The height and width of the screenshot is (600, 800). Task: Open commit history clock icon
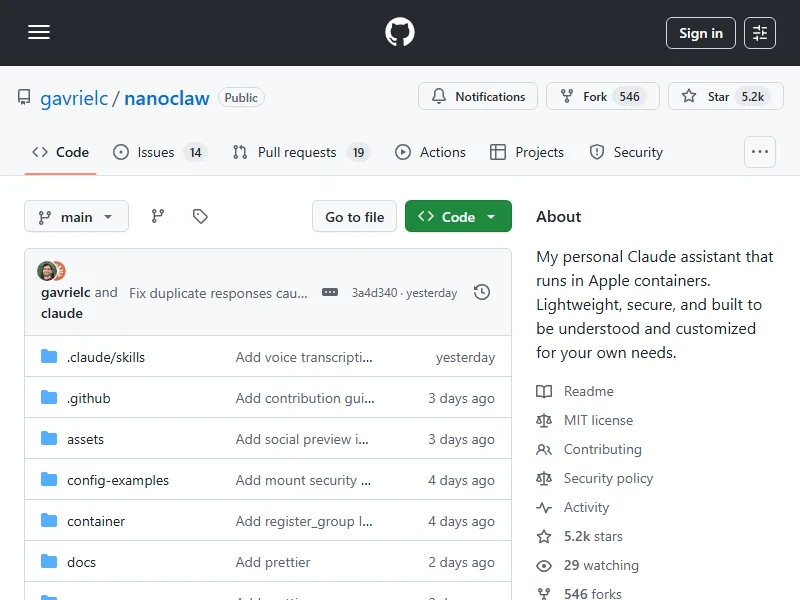[482, 293]
